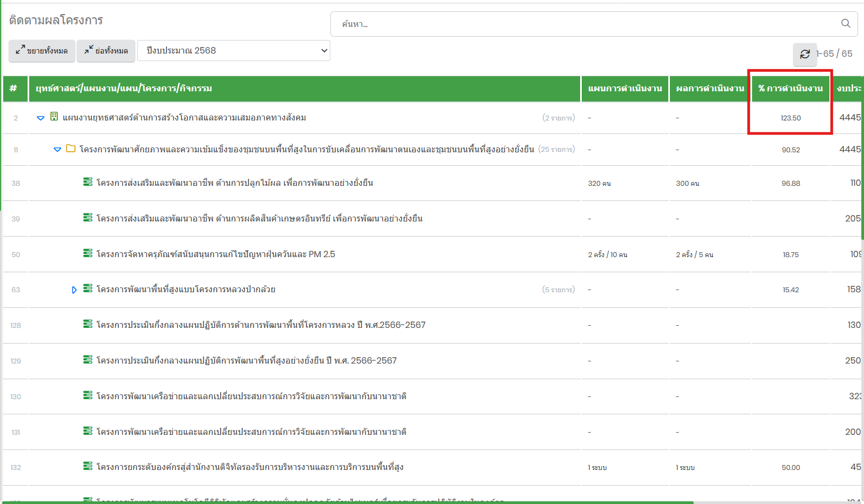Click the refresh icon button

[x=805, y=54]
